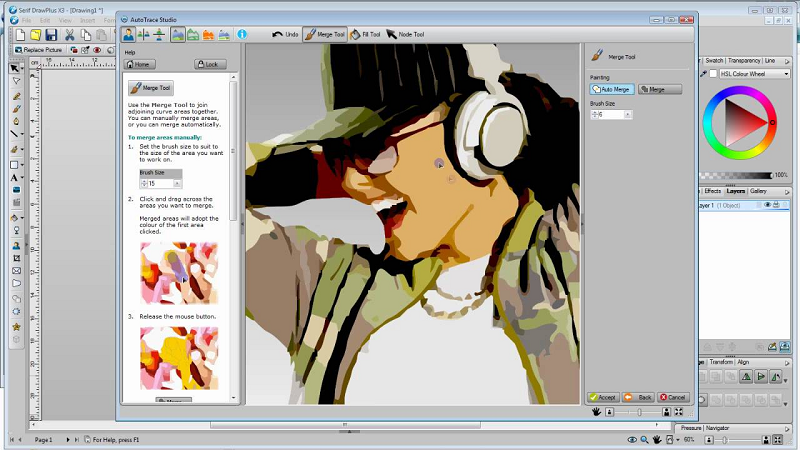Open the HSL Colour Wheel dropdown

787,73
